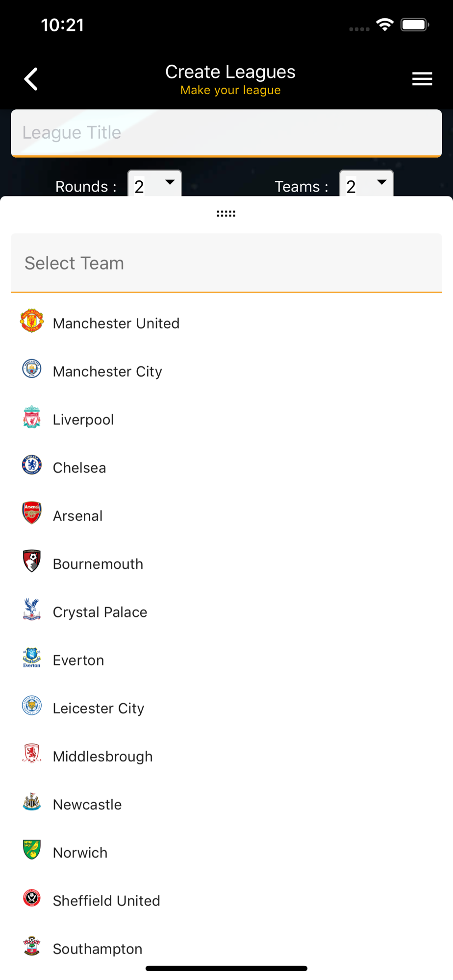This screenshot has width=453, height=980.
Task: Click the Select Team search field
Action: (x=226, y=263)
